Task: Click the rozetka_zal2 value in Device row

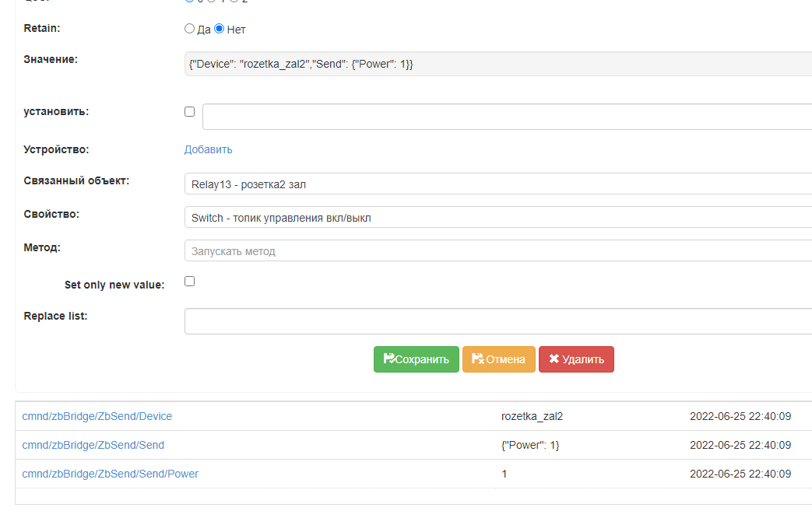Action: [532, 416]
